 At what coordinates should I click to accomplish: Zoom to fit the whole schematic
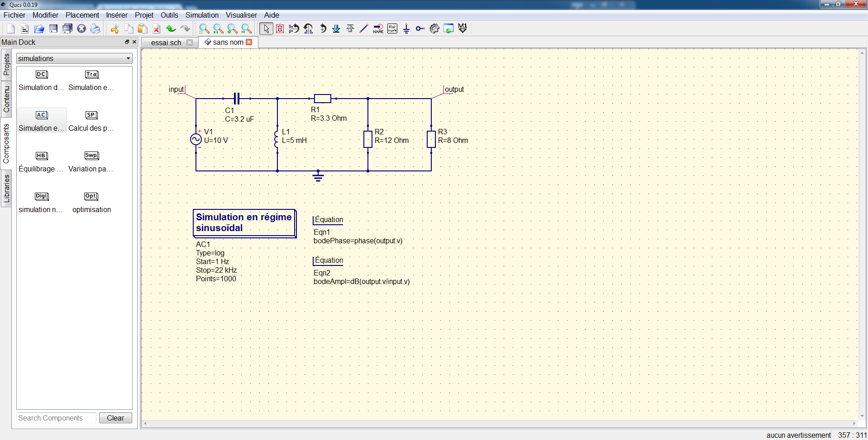click(x=204, y=29)
